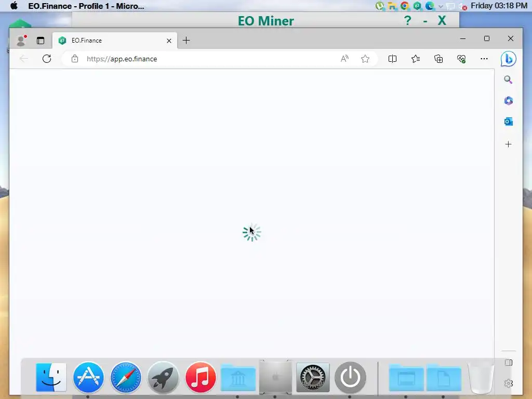Open the Mac Pro dock icon
The height and width of the screenshot is (399, 532).
275,377
